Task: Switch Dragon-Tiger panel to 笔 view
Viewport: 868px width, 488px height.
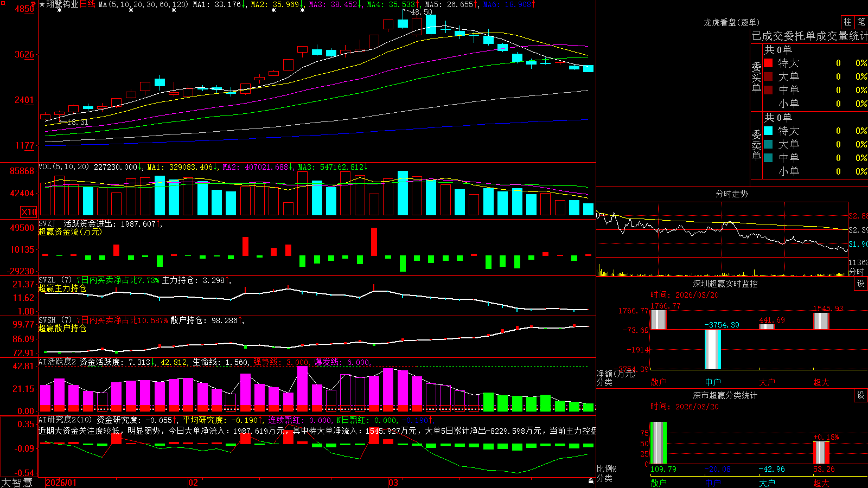Action: (x=861, y=22)
